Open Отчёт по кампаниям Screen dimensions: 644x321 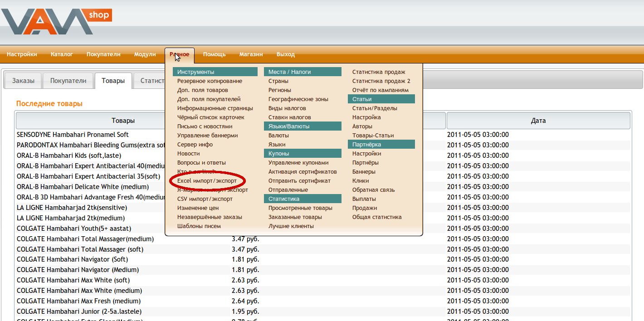coord(381,90)
